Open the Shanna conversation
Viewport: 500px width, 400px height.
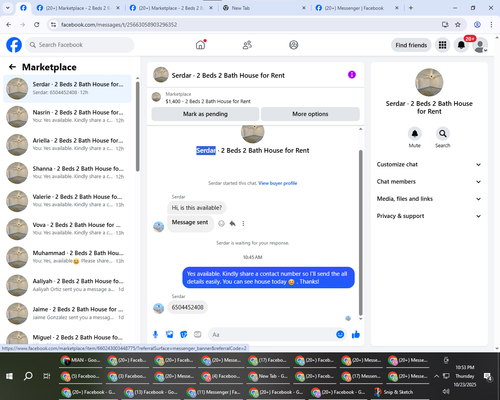67,173
